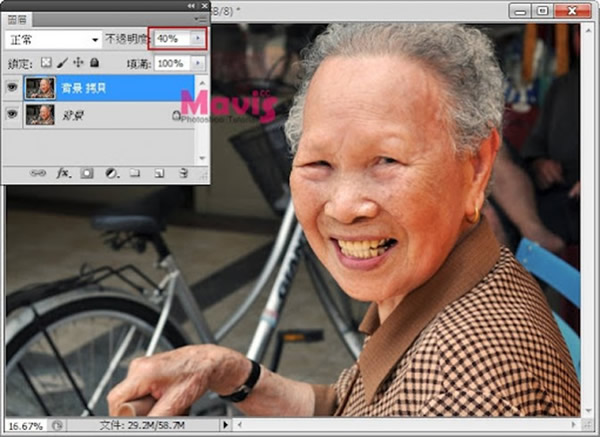Create a new layer group
The image size is (600, 437).
click(135, 173)
